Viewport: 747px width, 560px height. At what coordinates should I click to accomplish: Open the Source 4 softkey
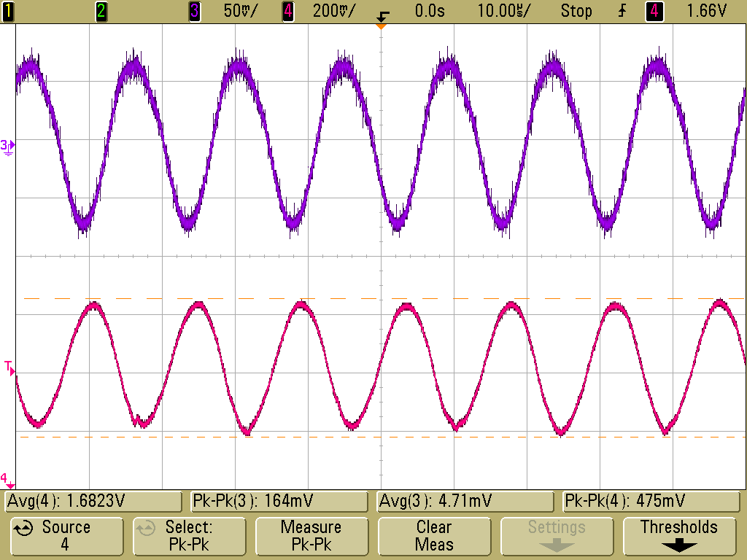pos(66,536)
